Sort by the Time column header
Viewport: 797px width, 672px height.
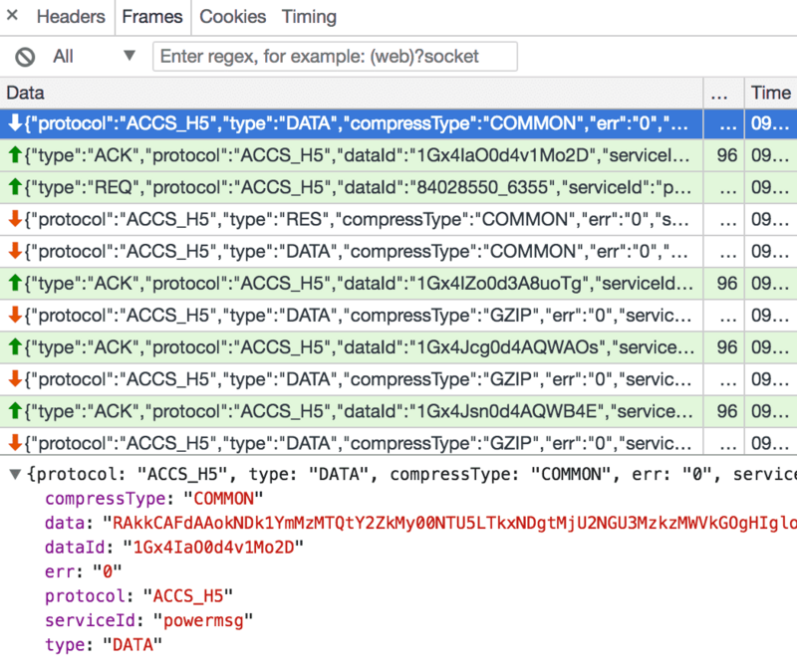coord(770,93)
